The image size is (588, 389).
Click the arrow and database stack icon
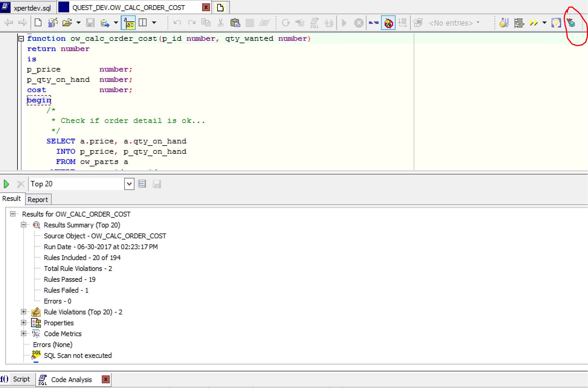[x=300, y=23]
